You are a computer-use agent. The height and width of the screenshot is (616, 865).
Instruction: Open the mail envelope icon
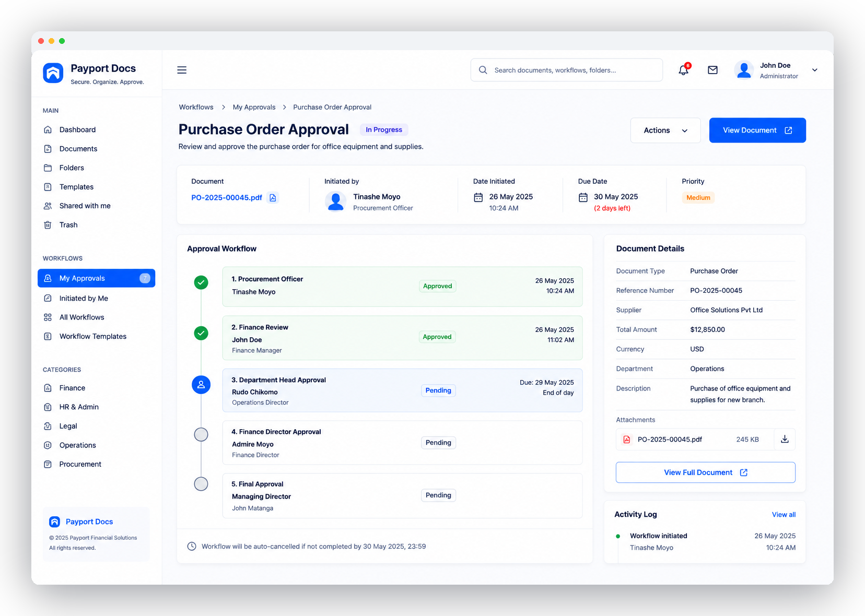712,70
